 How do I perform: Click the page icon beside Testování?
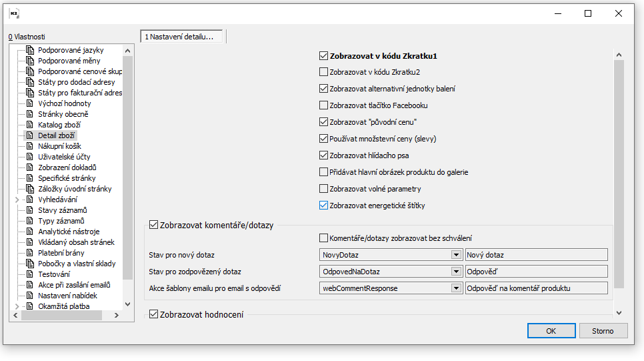pyautogui.click(x=29, y=275)
